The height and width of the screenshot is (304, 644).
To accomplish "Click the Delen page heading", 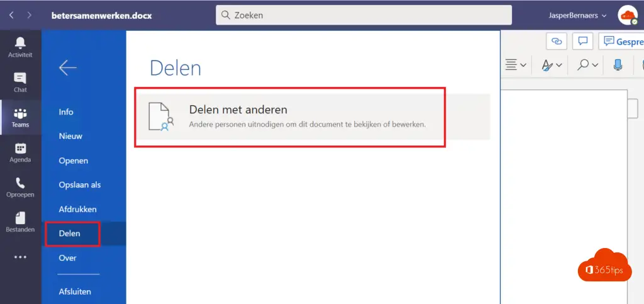I will click(x=175, y=68).
